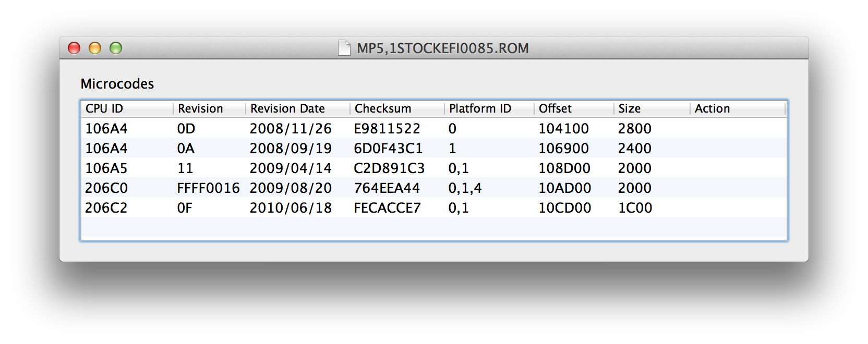Zoom window with green button
The height and width of the screenshot is (344, 868).
point(116,48)
